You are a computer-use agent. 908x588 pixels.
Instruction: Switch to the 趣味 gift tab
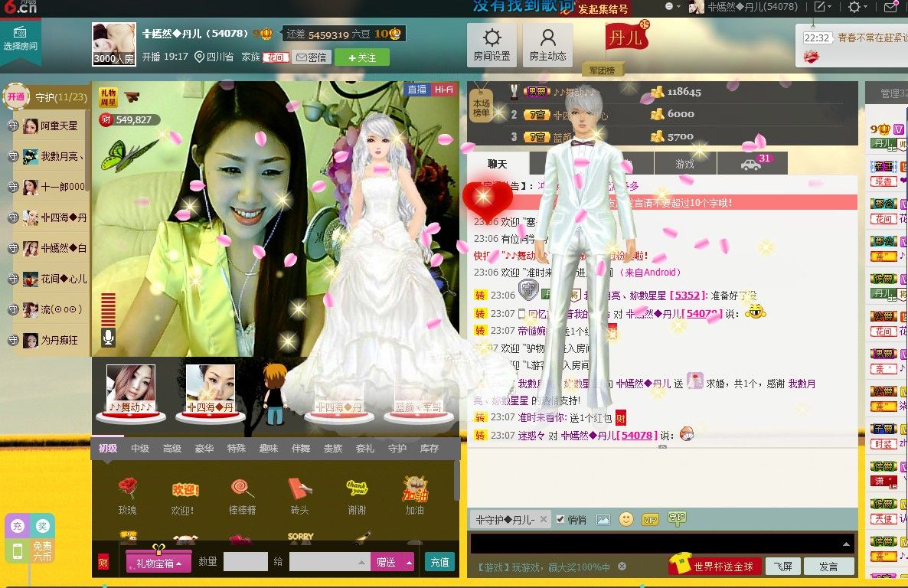(x=269, y=448)
